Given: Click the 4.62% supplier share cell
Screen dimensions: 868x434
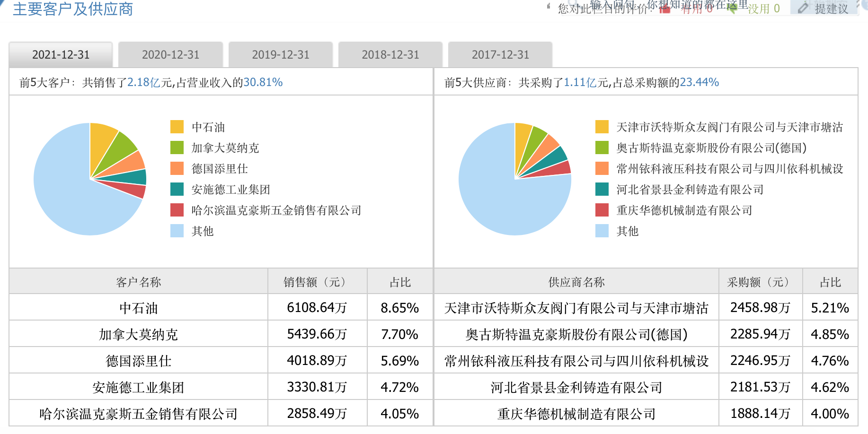Looking at the screenshot, I should (830, 387).
